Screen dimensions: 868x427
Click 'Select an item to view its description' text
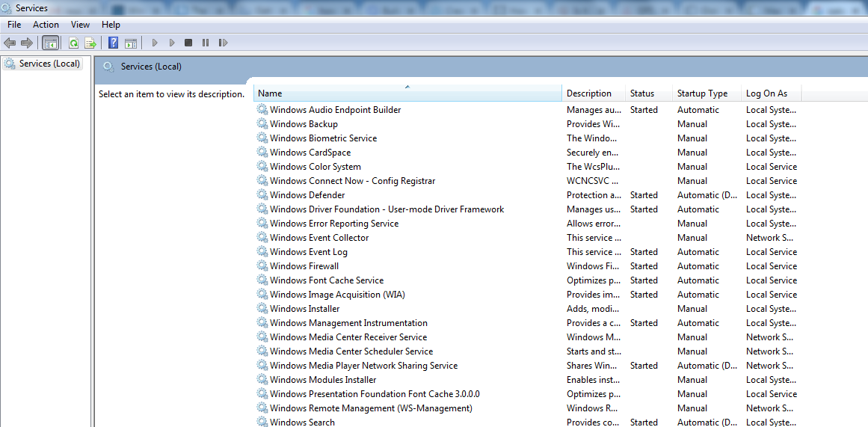[x=172, y=94]
